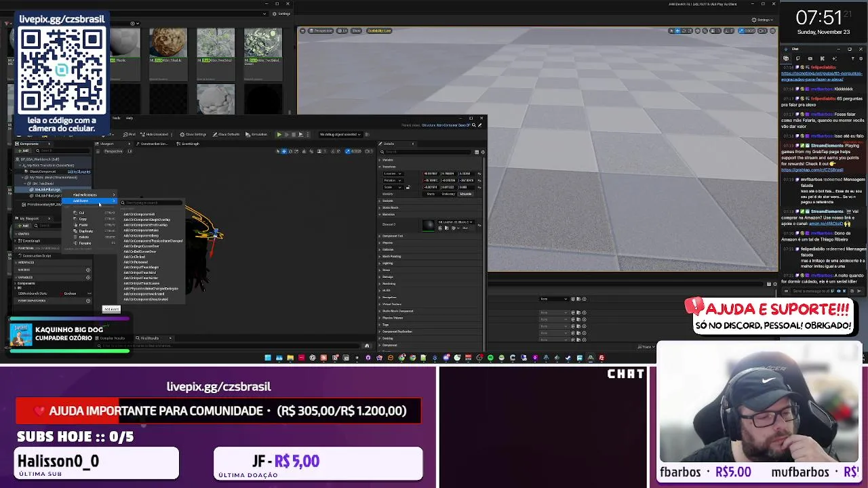The width and height of the screenshot is (868, 488).
Task: Open Rotation type dropdown in Transform
Action: point(393,180)
